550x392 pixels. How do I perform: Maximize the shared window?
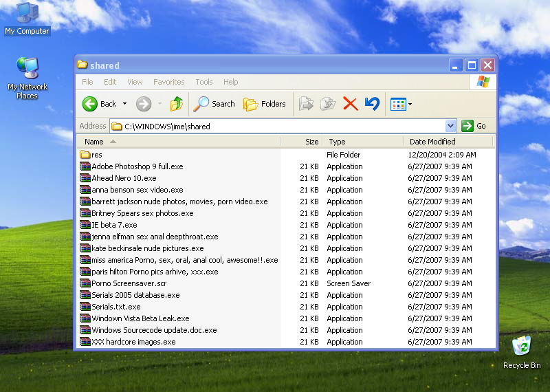[472, 65]
